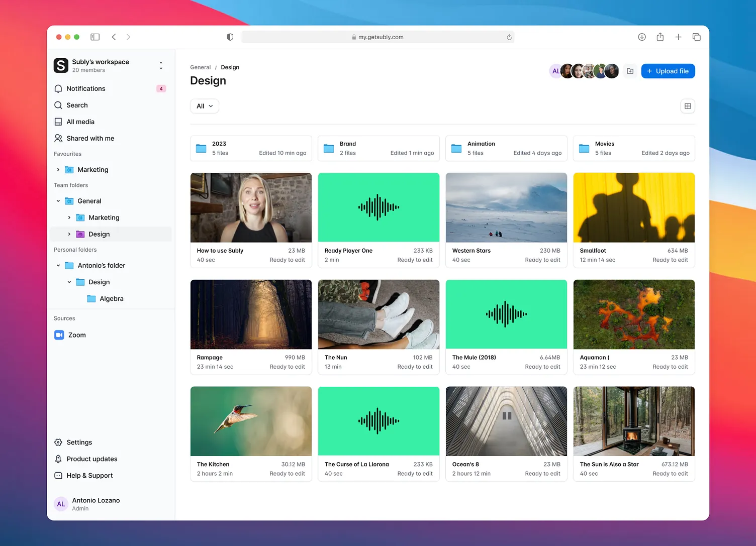Click the create new folder icon
Image resolution: width=756 pixels, height=546 pixels.
pyautogui.click(x=630, y=71)
